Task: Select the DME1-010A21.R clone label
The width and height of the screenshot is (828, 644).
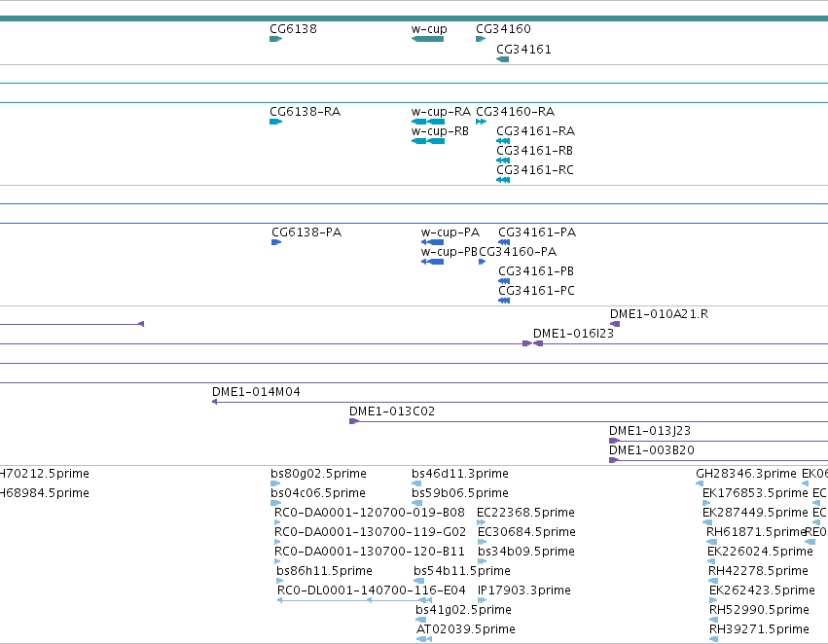Action: click(659, 314)
